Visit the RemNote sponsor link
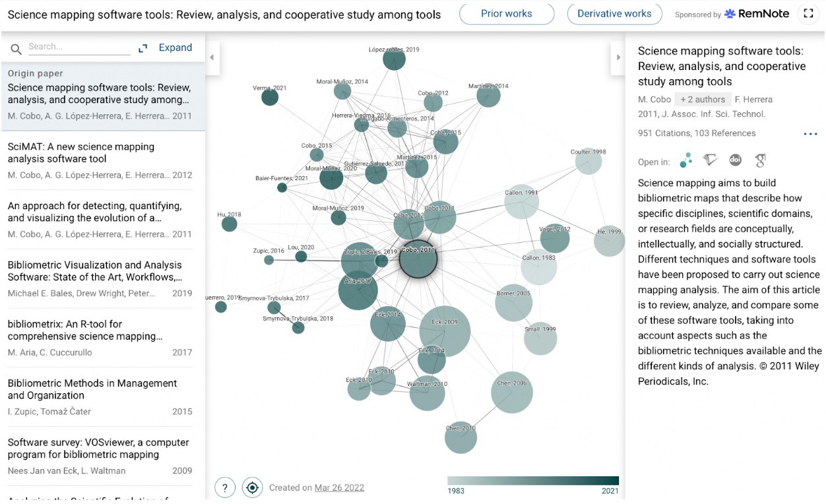Viewport: 826px width, 504px height. (x=757, y=14)
